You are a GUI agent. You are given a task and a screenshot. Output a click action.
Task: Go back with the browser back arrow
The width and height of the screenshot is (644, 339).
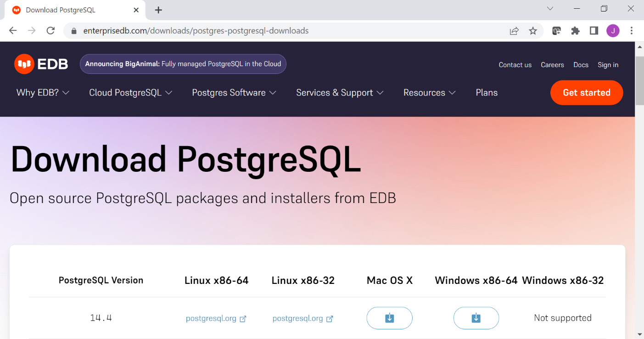[x=13, y=31]
